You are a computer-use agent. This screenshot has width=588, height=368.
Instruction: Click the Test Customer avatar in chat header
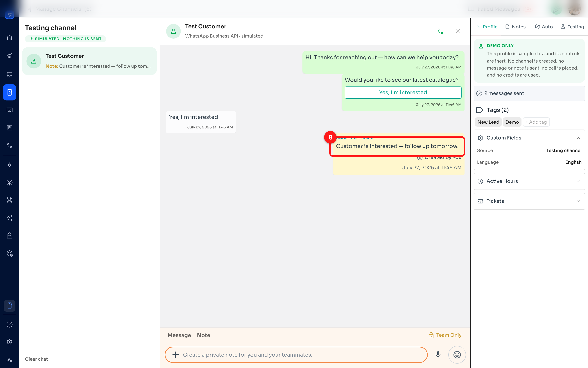[x=173, y=31]
